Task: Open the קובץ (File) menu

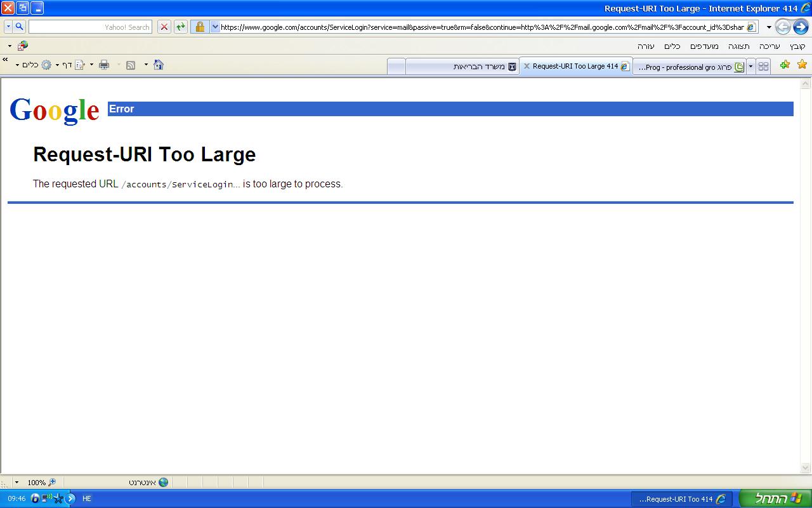Action: pos(797,46)
